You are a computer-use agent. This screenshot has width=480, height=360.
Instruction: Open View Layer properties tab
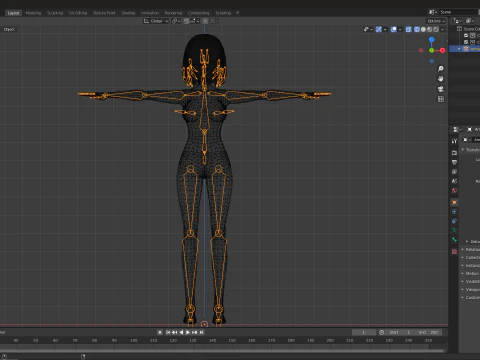pos(454,172)
